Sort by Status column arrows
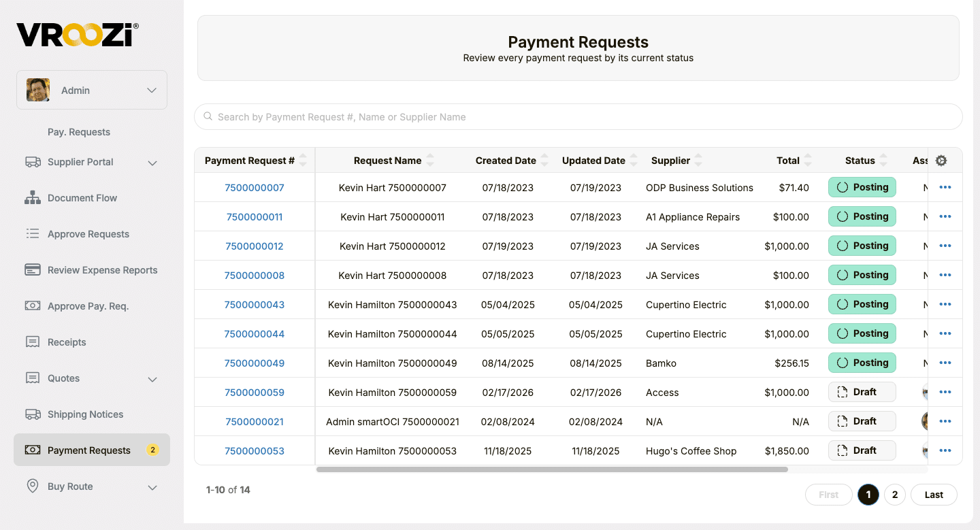 coord(883,161)
